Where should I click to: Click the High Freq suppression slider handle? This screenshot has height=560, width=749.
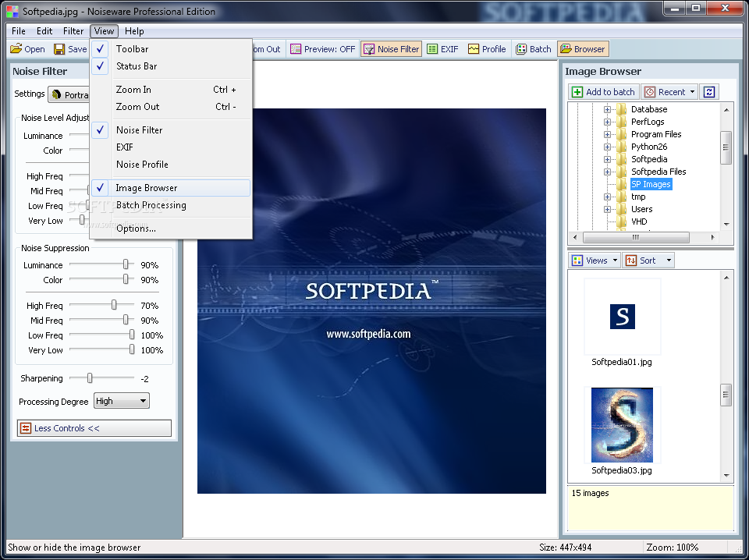pyautogui.click(x=114, y=305)
